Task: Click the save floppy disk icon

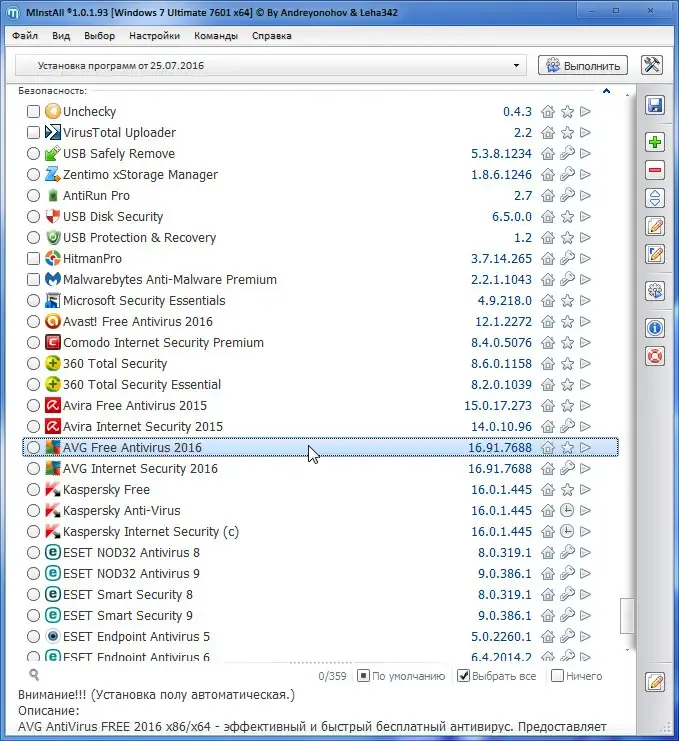Action: (x=655, y=105)
